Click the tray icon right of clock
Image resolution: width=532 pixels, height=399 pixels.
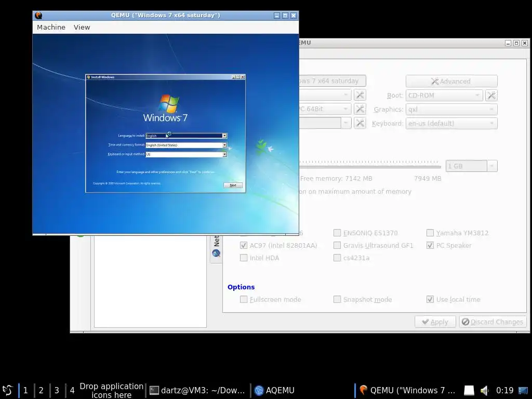click(523, 391)
